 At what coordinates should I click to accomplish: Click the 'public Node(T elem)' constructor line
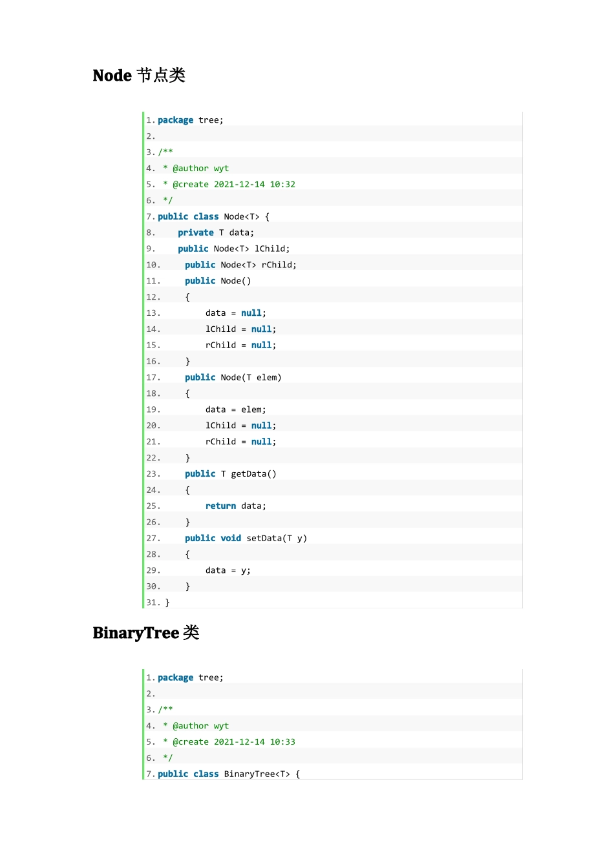tap(233, 378)
